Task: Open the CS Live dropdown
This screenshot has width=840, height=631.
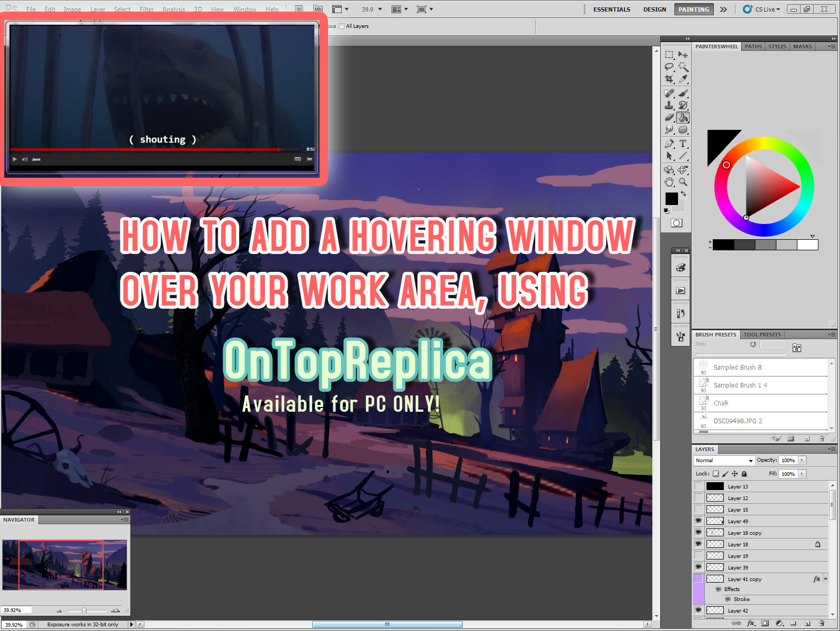Action: click(762, 9)
